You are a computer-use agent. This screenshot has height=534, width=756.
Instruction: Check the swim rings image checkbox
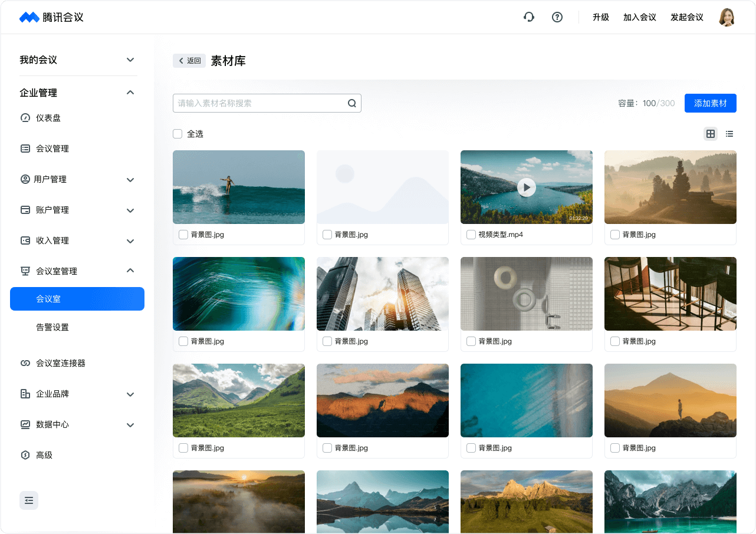point(471,341)
